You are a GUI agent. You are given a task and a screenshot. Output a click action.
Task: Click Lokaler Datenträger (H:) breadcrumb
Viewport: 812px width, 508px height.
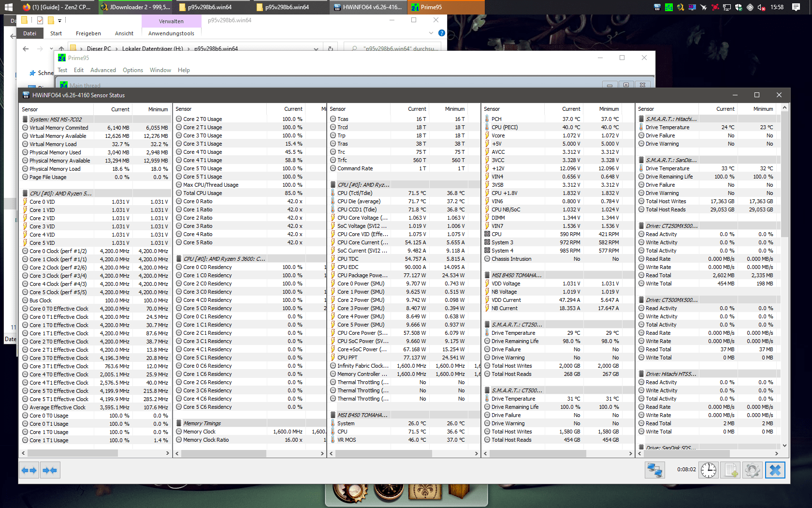coord(153,49)
